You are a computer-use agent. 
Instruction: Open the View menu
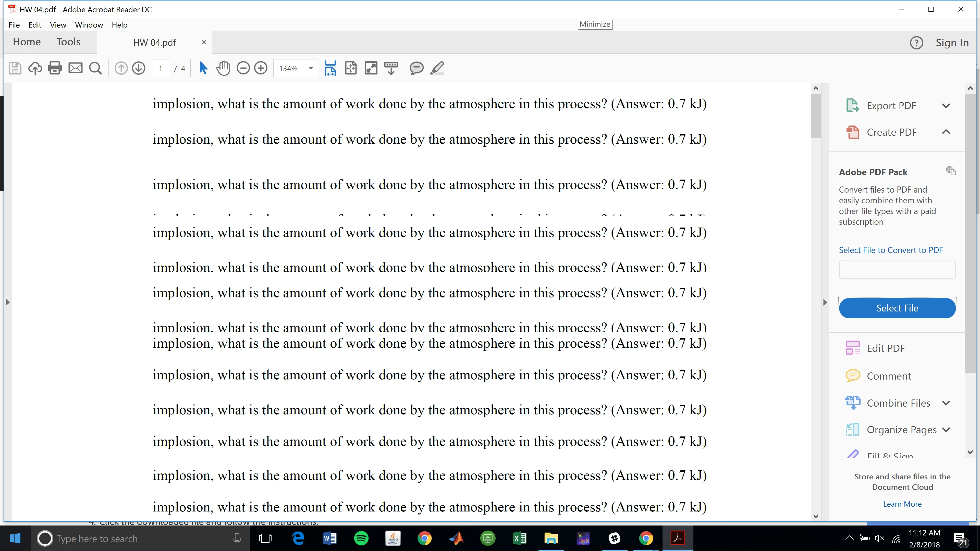pyautogui.click(x=58, y=25)
